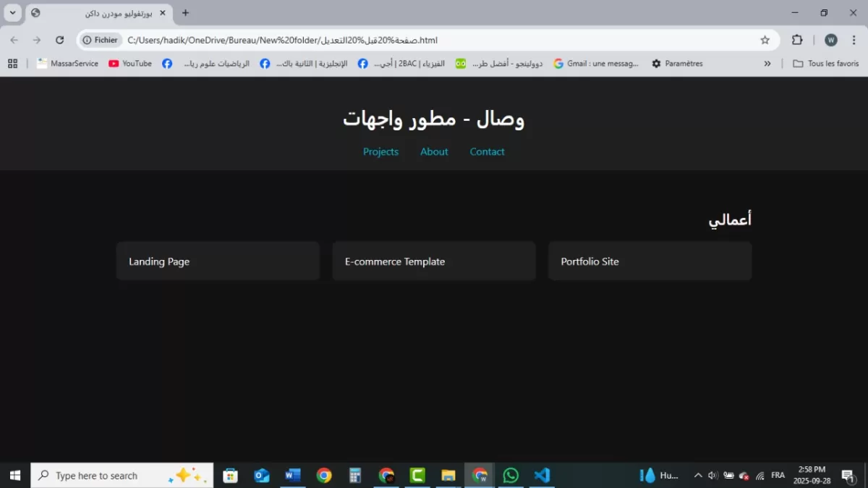The height and width of the screenshot is (488, 868).
Task: Open the YouTube bookmark
Action: pos(130,64)
